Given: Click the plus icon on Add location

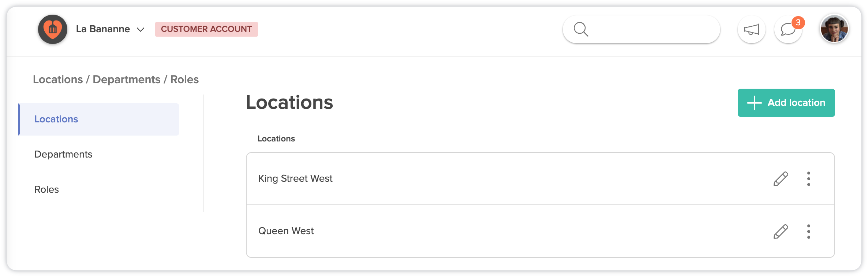Looking at the screenshot, I should click(x=754, y=103).
